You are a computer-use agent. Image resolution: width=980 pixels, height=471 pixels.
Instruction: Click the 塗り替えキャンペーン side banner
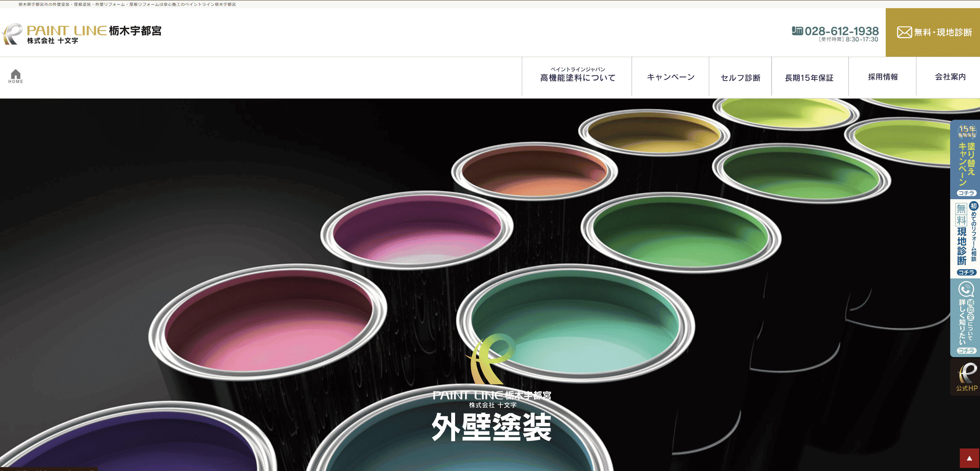tap(966, 159)
